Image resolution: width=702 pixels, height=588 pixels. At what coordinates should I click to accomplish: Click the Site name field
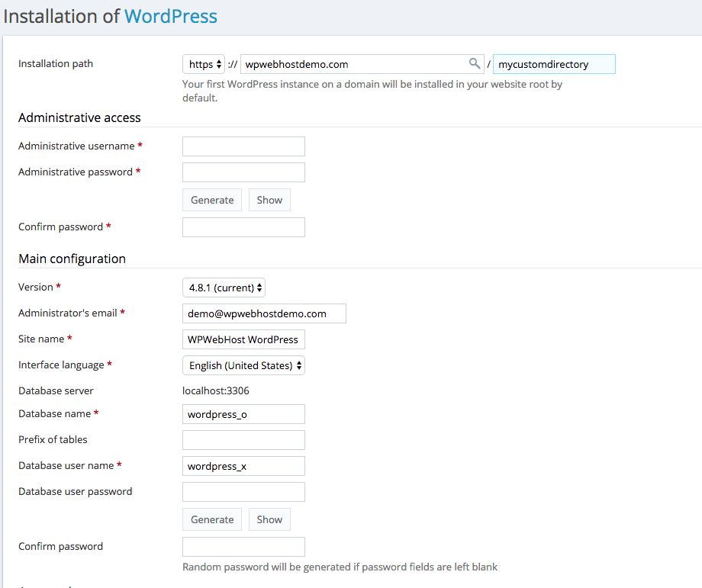[243, 339]
